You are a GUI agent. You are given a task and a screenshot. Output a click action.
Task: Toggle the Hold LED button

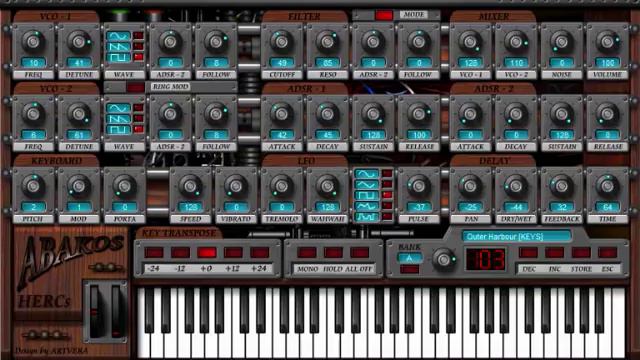(x=333, y=252)
